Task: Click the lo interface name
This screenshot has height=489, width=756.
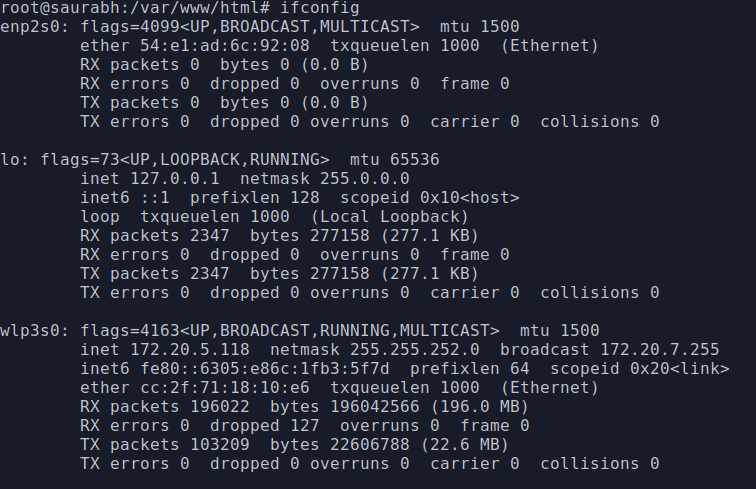Action: coord(10,160)
